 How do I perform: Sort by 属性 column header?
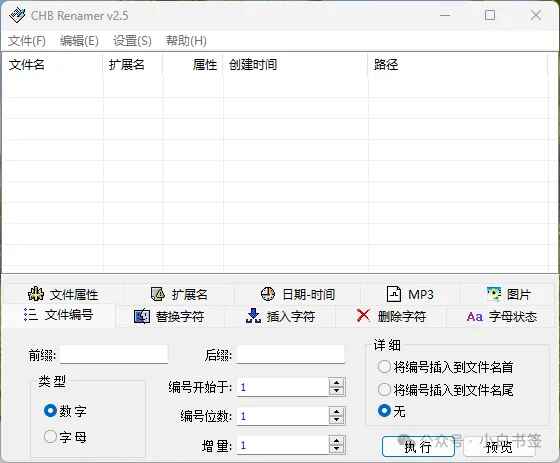193,65
